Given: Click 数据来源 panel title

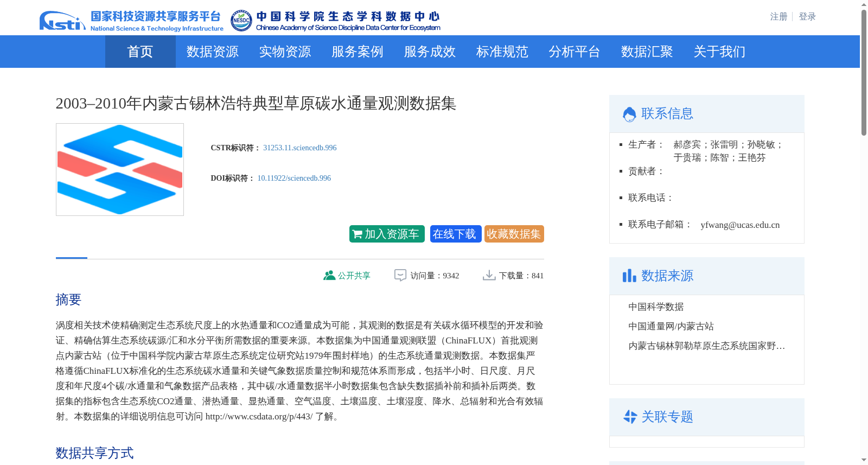Looking at the screenshot, I should pyautogui.click(x=667, y=276).
